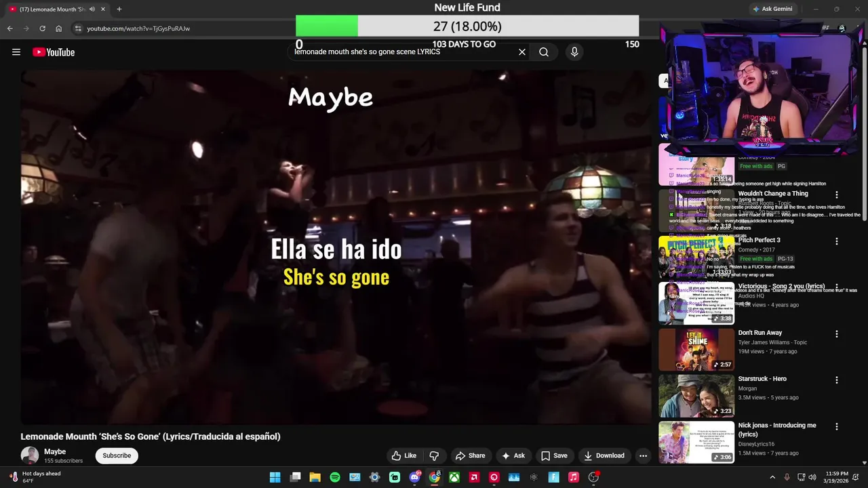This screenshot has width=868, height=488.
Task: Open AMD Software from taskbar
Action: pos(474,477)
